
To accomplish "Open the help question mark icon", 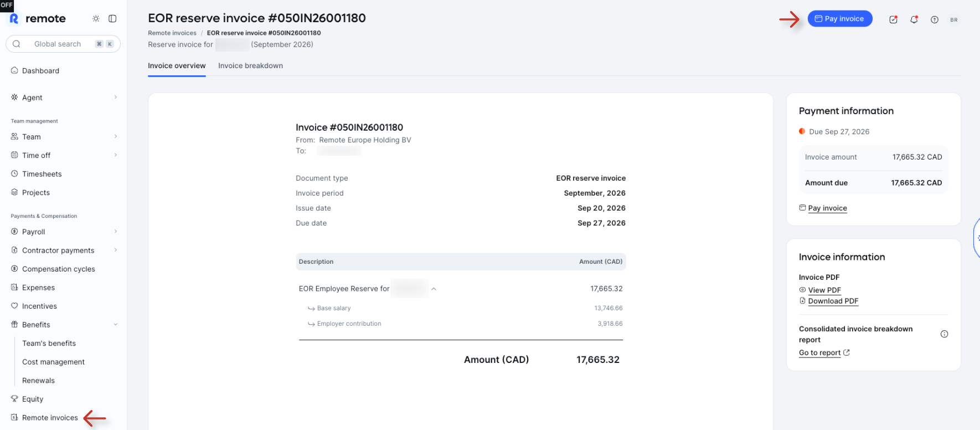I will click(935, 19).
